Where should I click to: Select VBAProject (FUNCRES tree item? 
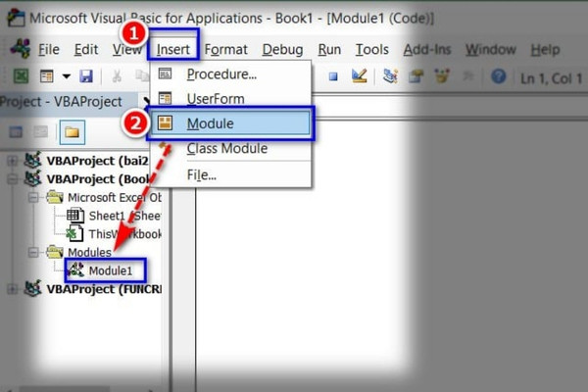(x=104, y=289)
